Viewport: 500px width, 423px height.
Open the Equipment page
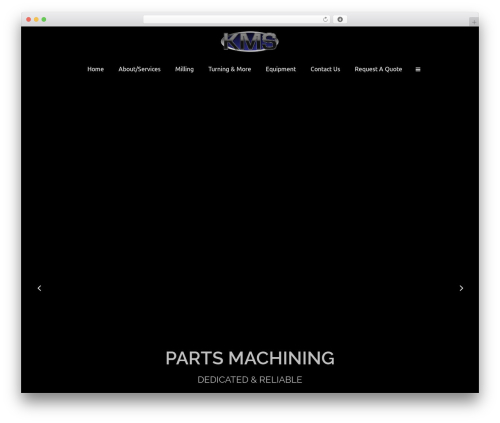pos(281,69)
